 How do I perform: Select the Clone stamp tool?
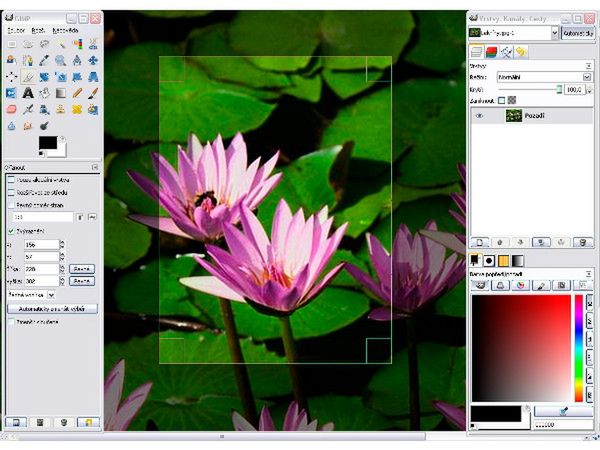point(60,109)
